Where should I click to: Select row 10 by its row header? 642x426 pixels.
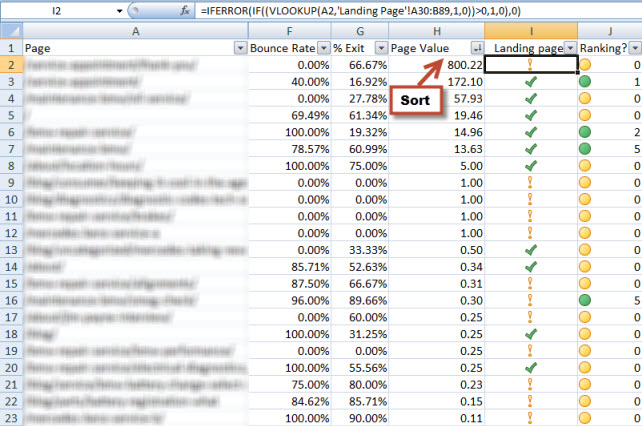10,200
